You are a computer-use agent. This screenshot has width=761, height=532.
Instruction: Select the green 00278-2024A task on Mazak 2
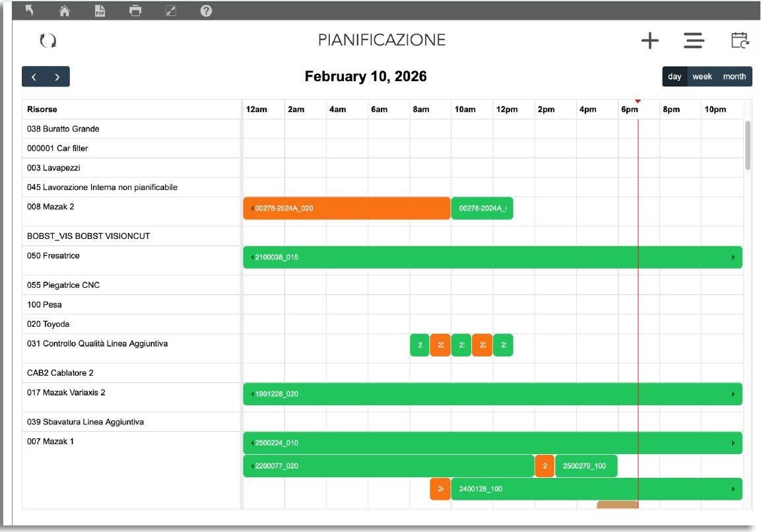pyautogui.click(x=482, y=208)
